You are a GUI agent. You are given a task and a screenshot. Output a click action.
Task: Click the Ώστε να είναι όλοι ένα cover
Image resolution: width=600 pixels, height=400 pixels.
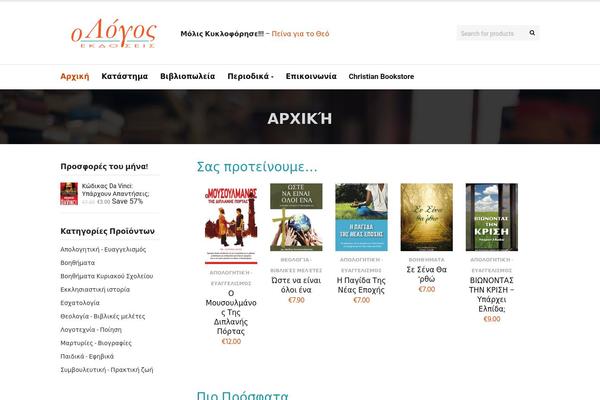(x=296, y=217)
